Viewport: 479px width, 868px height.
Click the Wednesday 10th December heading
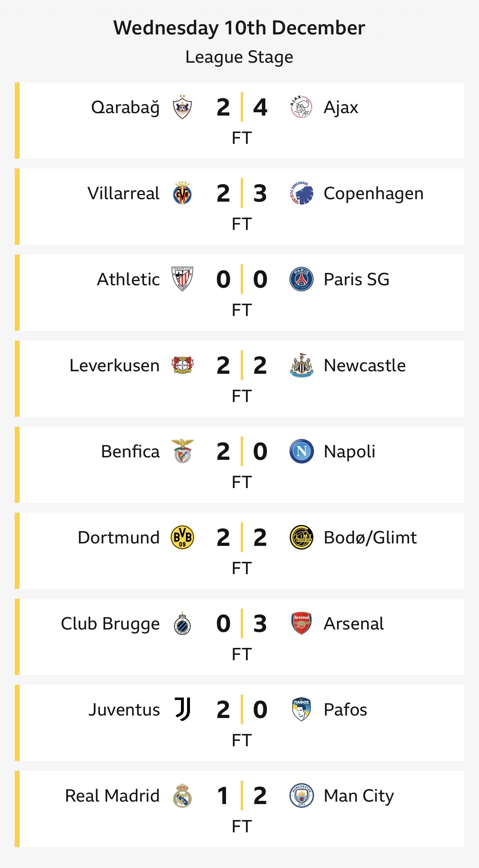[239, 28]
